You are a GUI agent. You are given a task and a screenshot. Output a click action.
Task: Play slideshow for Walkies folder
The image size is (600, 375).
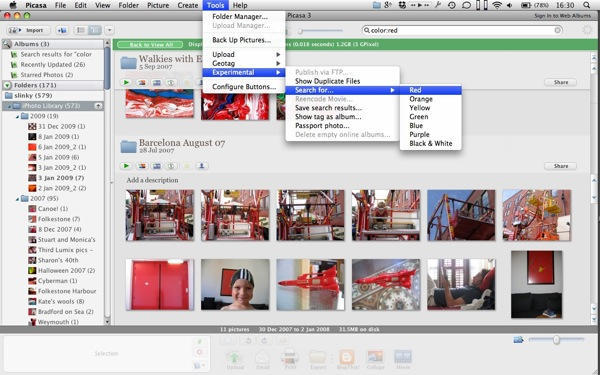(x=126, y=82)
